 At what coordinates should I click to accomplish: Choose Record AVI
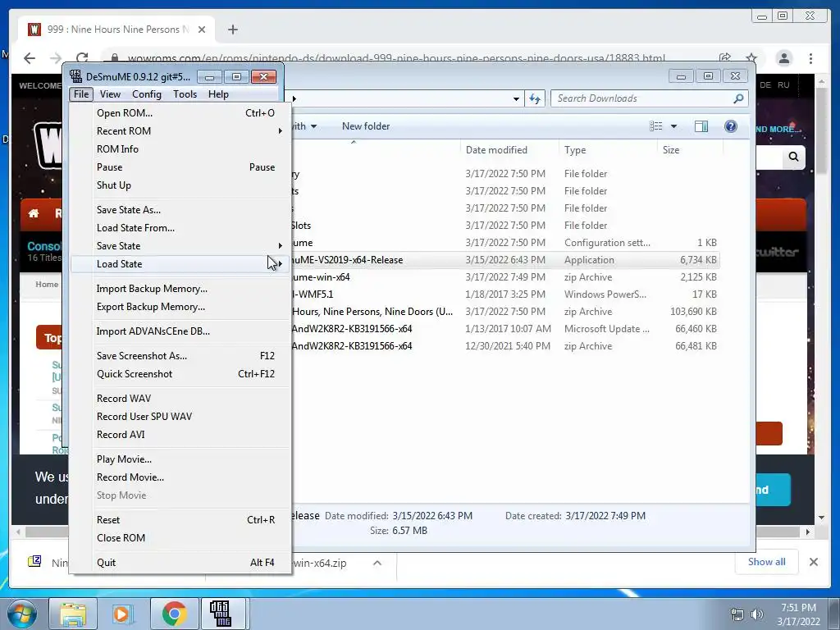[181, 435]
